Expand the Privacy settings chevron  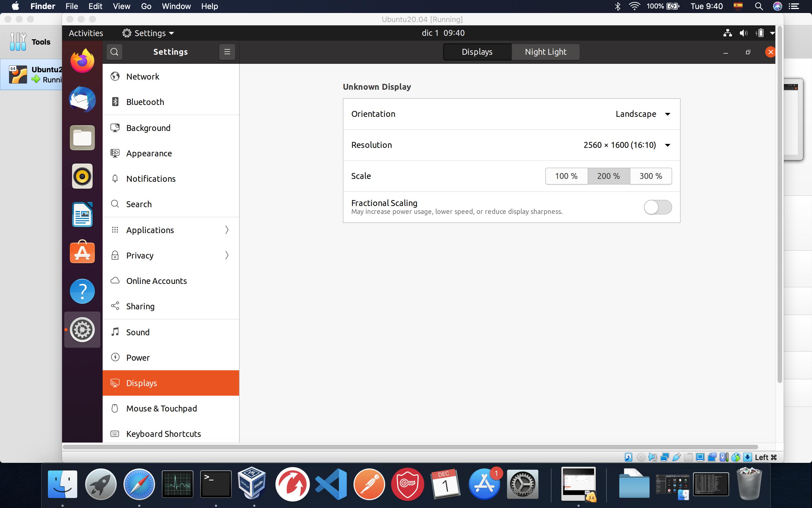pyautogui.click(x=227, y=255)
